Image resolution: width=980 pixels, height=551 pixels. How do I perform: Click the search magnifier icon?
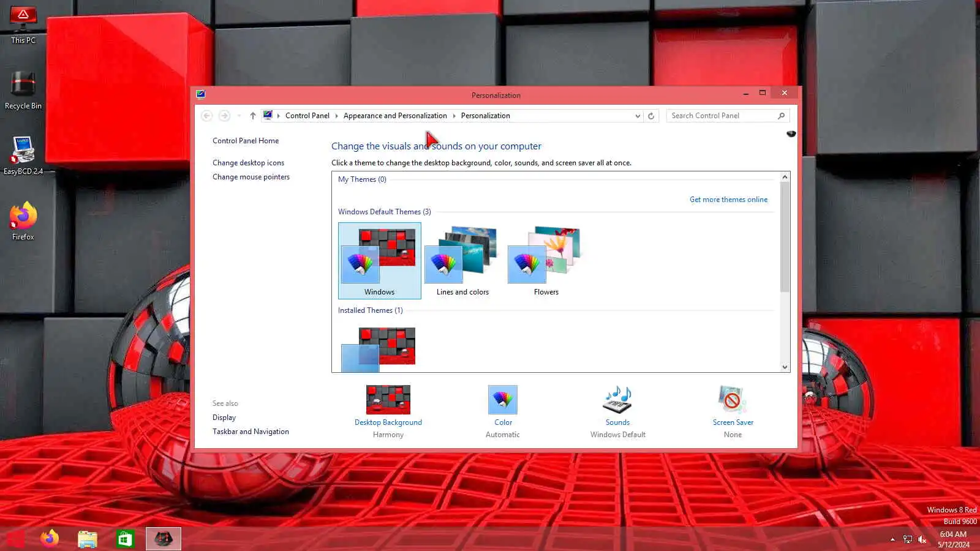(x=781, y=116)
